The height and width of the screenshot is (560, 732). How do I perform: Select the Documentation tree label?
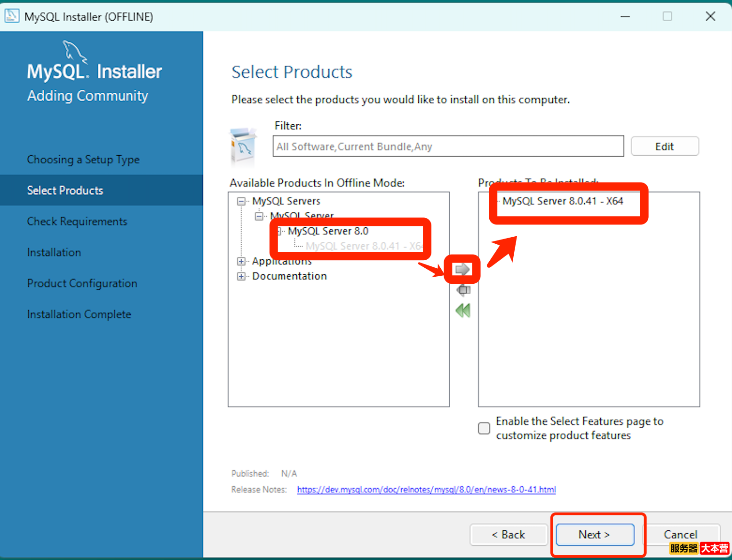pos(289,276)
